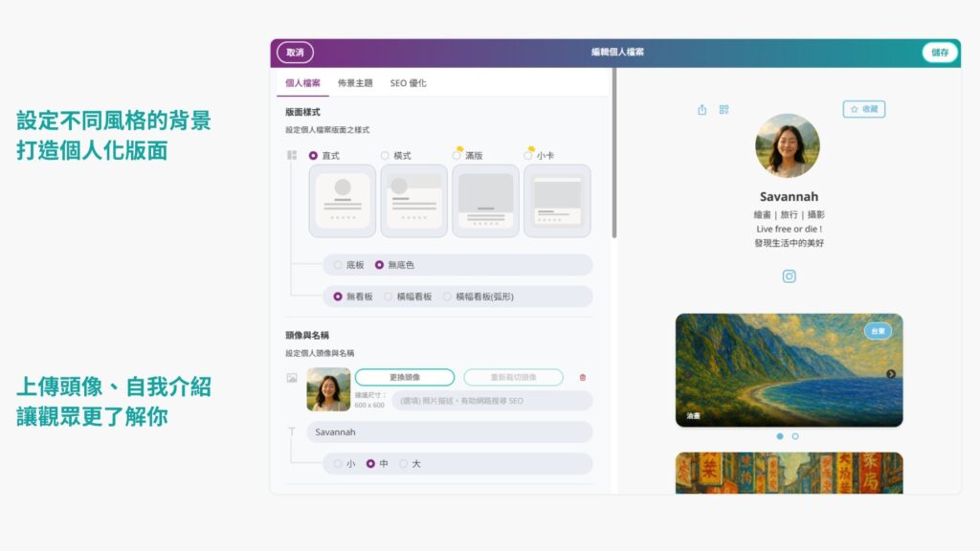Choose the 滿版 full-width layout preview card
The height and width of the screenshot is (551, 980).
coord(485,201)
